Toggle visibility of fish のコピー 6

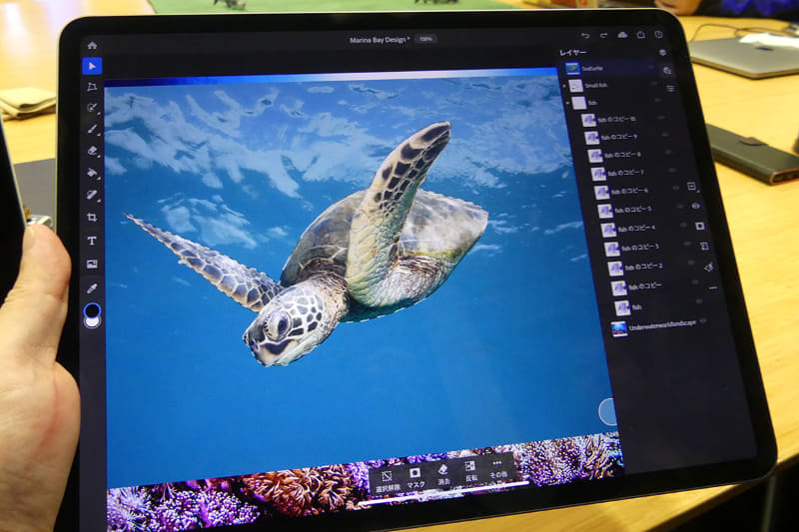click(676, 189)
